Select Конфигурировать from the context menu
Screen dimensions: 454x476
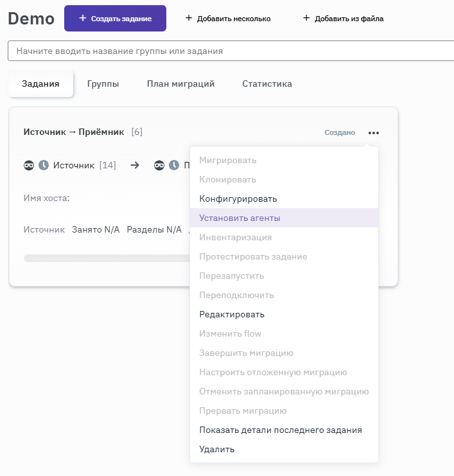tap(238, 199)
